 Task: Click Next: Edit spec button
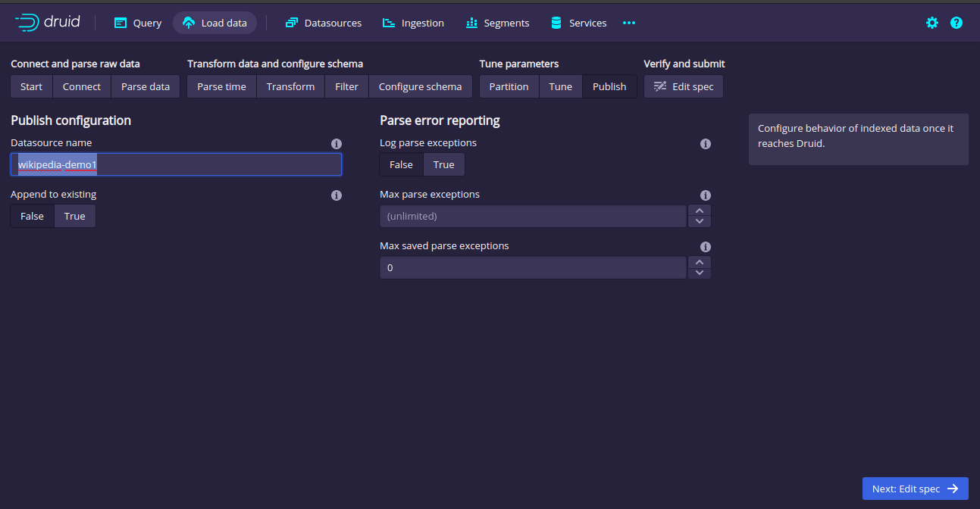point(915,489)
